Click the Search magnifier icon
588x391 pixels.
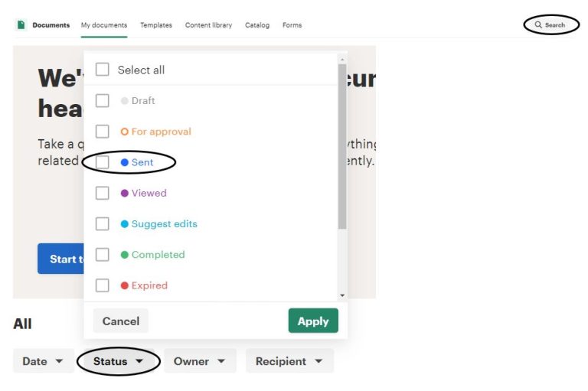tap(538, 24)
